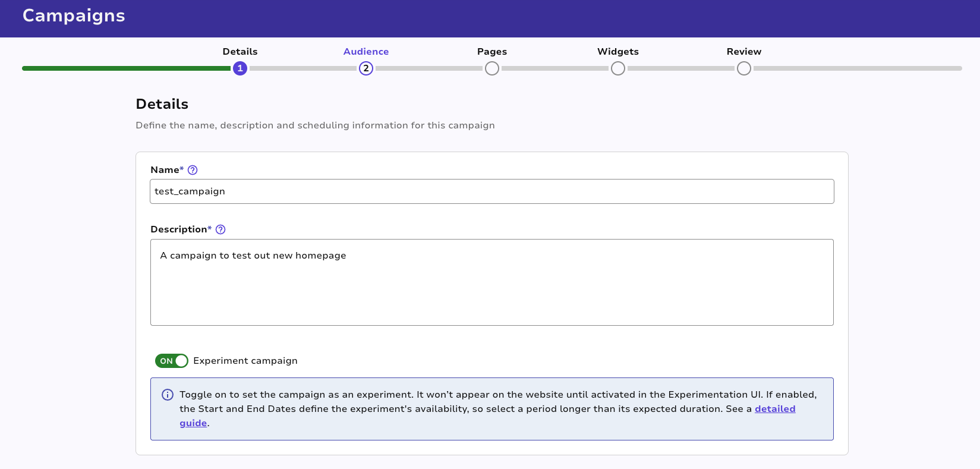The image size is (980, 469).
Task: Go to step 2 Audience circle
Action: click(366, 68)
